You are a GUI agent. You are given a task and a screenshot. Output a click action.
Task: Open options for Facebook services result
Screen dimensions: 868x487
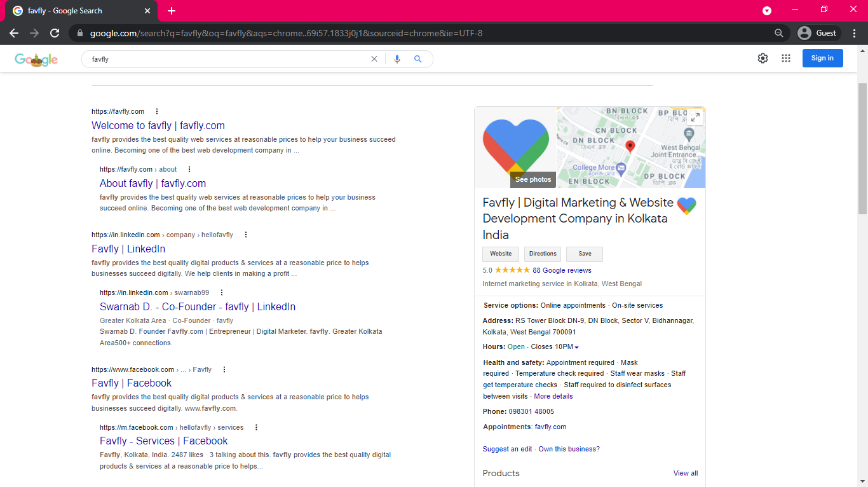click(x=256, y=428)
